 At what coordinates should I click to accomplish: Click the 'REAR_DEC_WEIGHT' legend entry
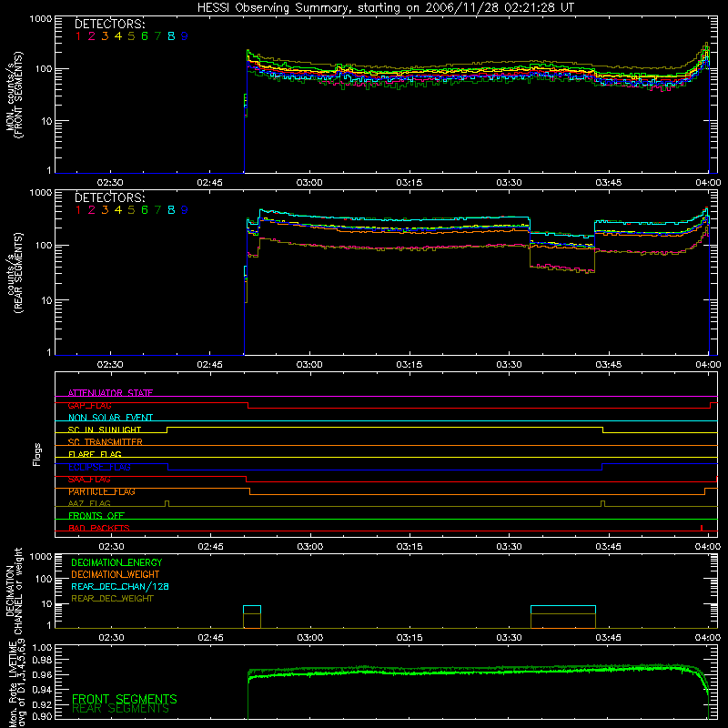[112, 599]
